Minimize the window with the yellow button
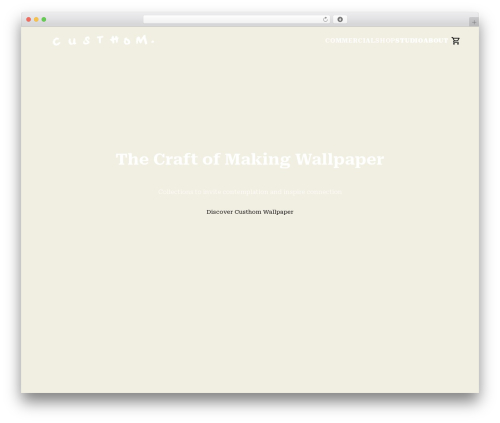 (x=36, y=20)
